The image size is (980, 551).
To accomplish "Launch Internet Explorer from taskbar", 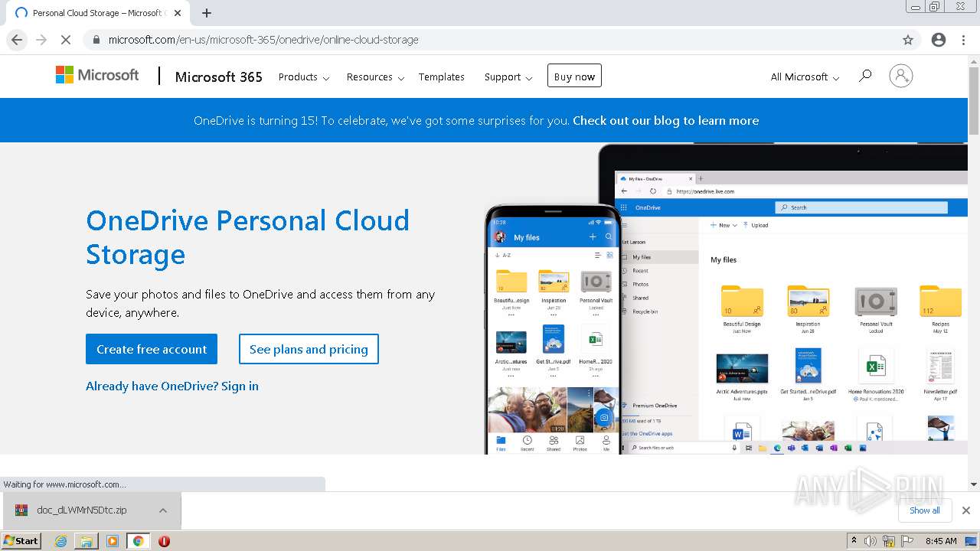I will pyautogui.click(x=60, y=541).
